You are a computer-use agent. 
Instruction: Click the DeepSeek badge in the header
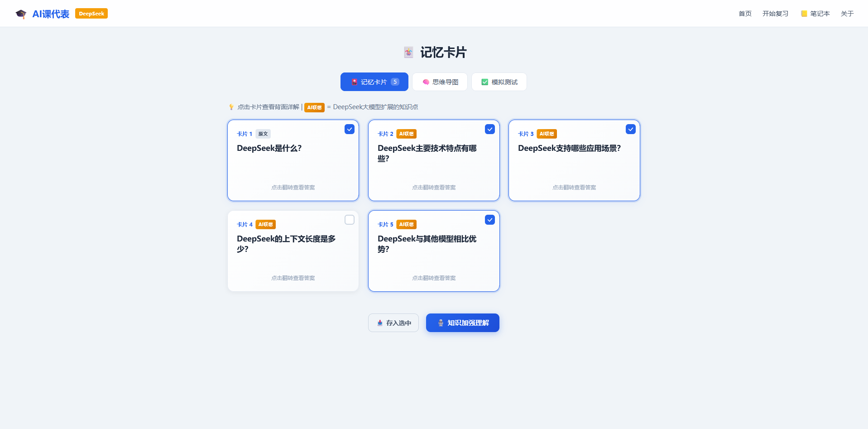(91, 14)
